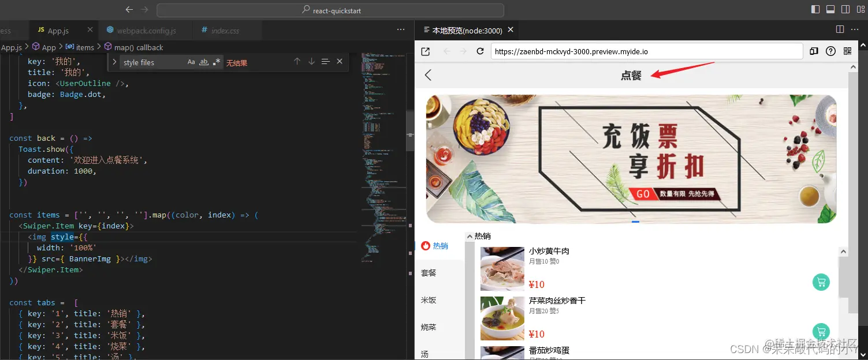Go forward in editor navigation history

[x=145, y=10]
